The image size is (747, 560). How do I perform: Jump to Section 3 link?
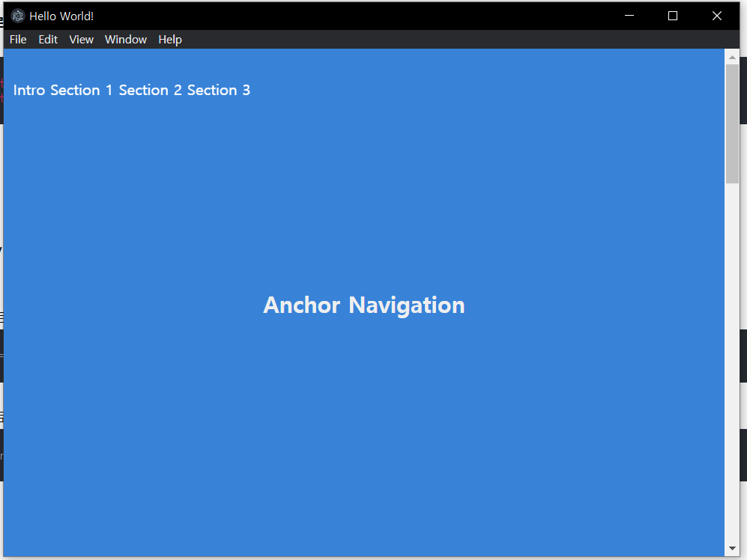click(219, 90)
